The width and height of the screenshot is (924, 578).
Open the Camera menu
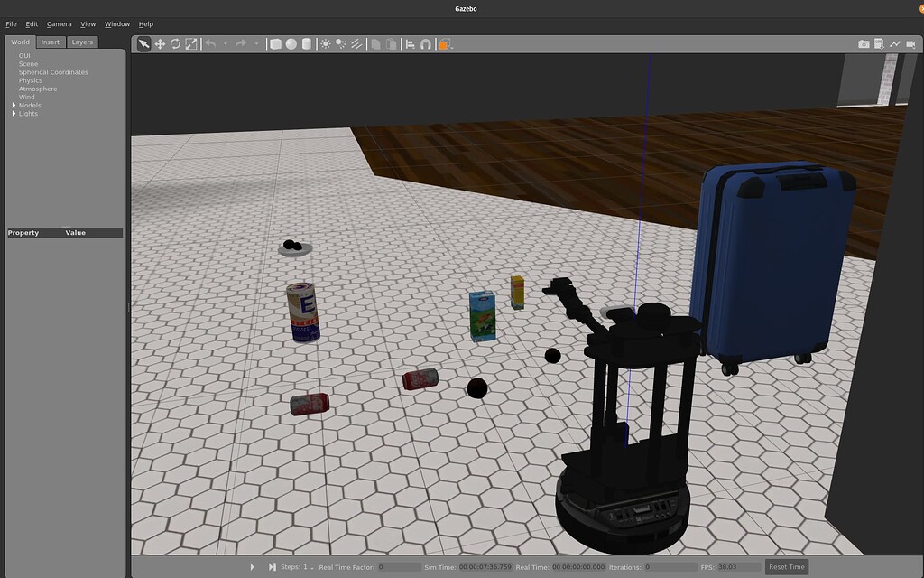pyautogui.click(x=58, y=23)
